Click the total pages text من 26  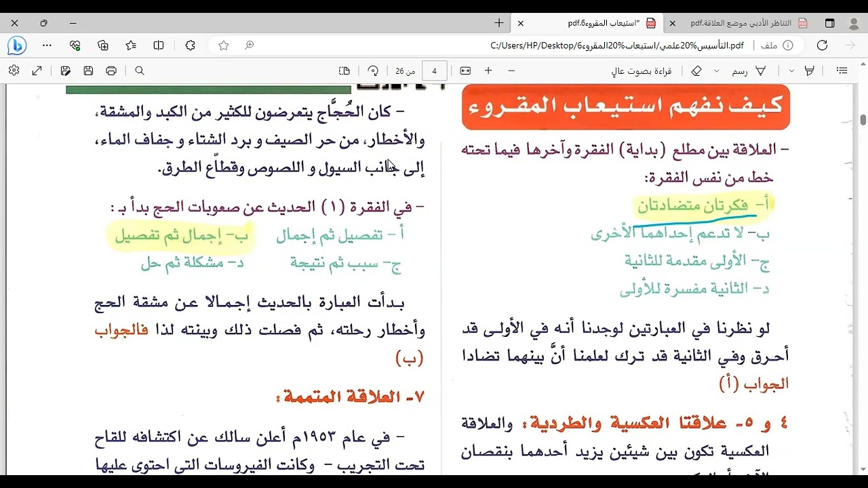[406, 70]
